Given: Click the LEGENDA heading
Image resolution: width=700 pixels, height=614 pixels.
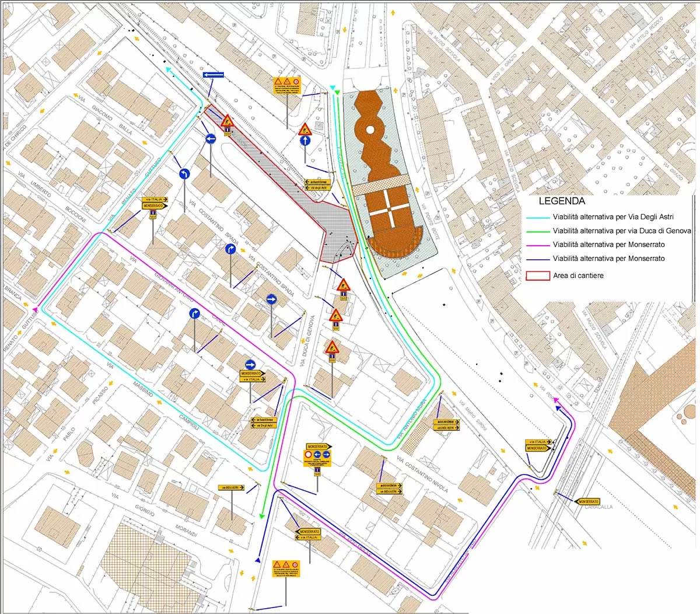Looking at the screenshot, I should tap(562, 202).
